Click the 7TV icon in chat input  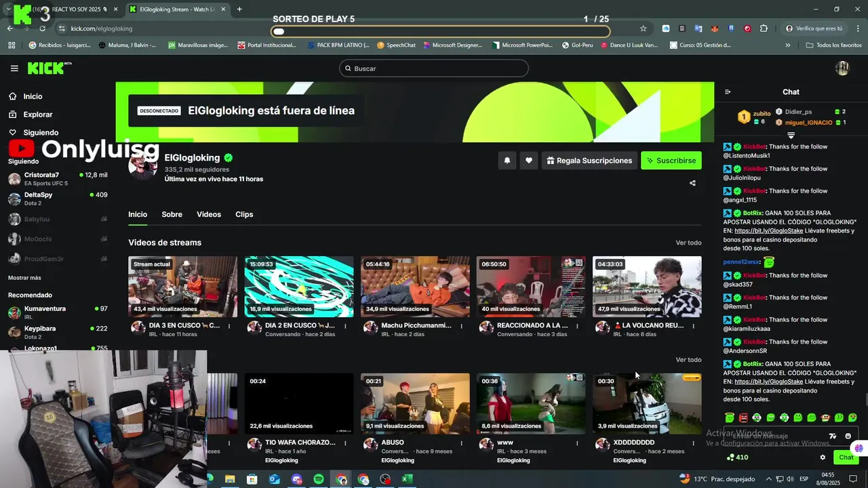[x=833, y=436]
